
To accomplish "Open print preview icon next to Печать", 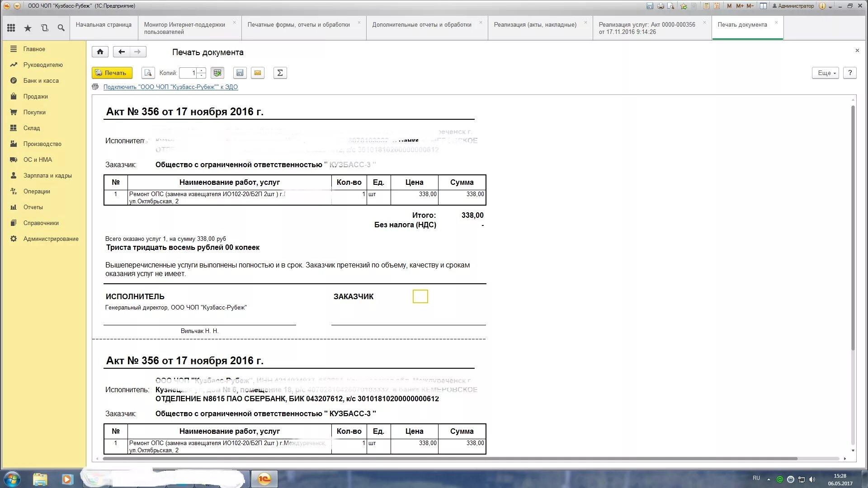I will [148, 73].
